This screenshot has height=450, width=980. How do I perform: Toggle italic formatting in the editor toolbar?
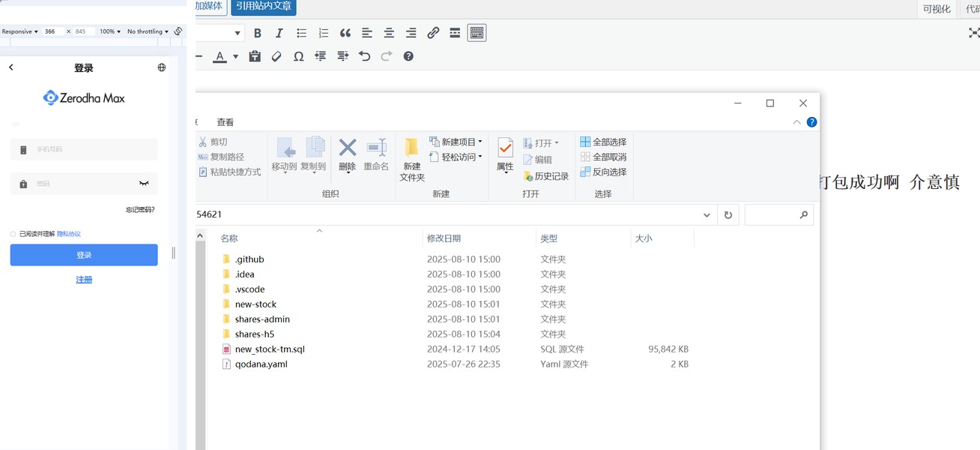tap(279, 33)
